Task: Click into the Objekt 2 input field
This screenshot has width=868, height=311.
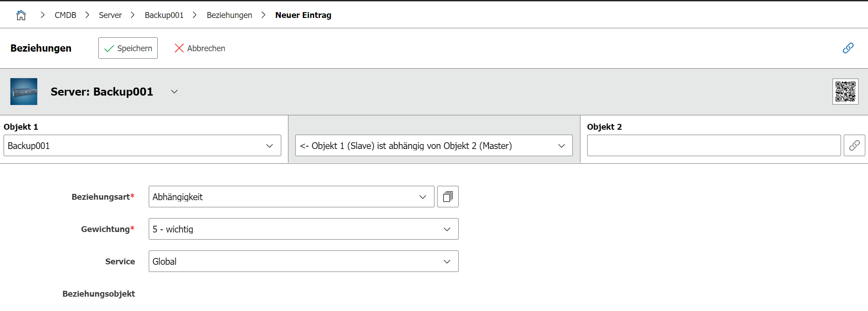Action: [713, 145]
